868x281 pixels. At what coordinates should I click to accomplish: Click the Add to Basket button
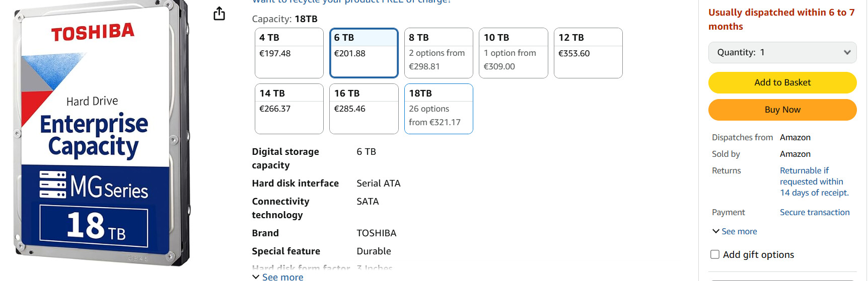(782, 82)
